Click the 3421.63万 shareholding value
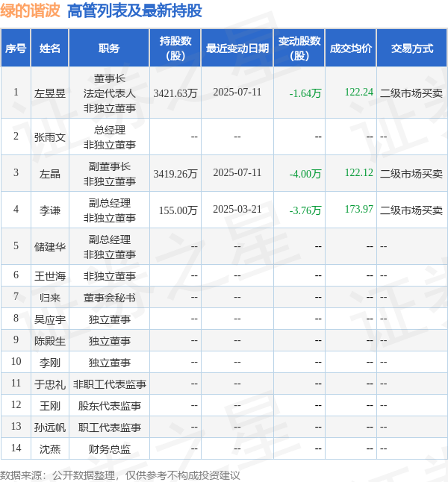The height and width of the screenshot is (482, 448). 175,93
